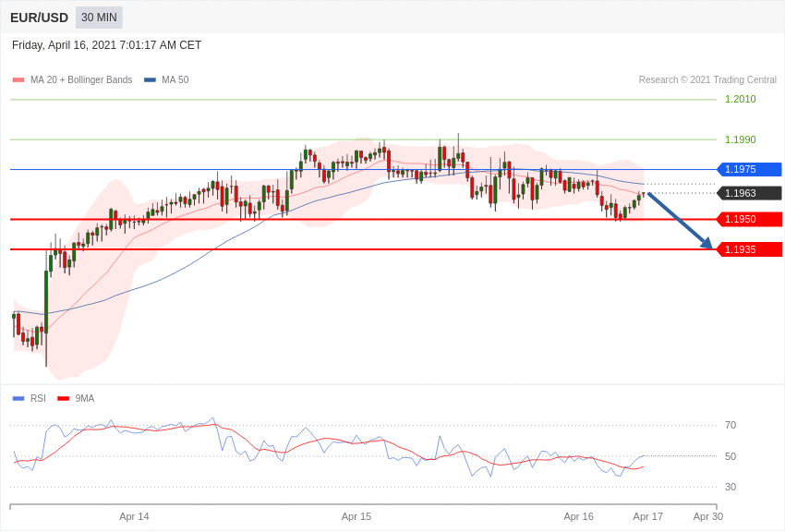The height and width of the screenshot is (532, 785).
Task: Click the RSI 30 axis value
Action: point(731,487)
